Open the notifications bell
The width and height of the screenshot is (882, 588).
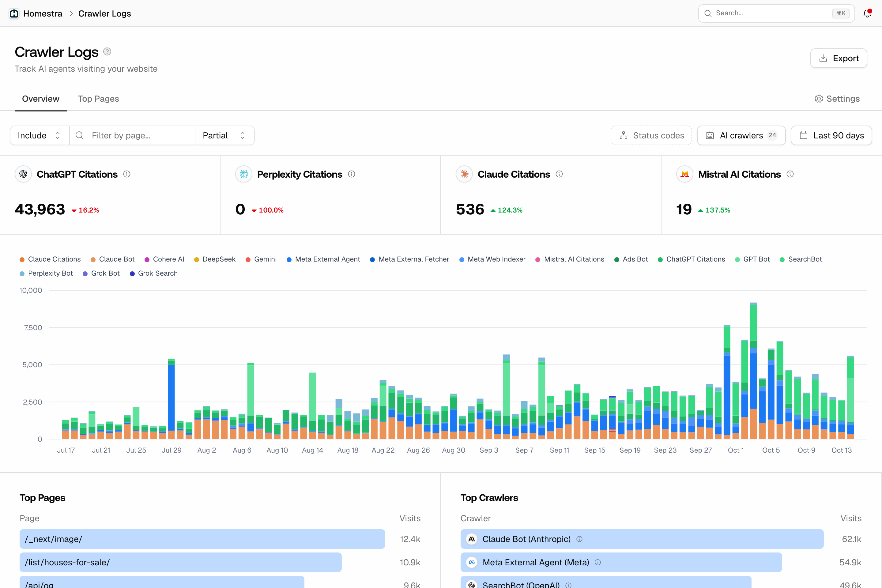tap(867, 13)
